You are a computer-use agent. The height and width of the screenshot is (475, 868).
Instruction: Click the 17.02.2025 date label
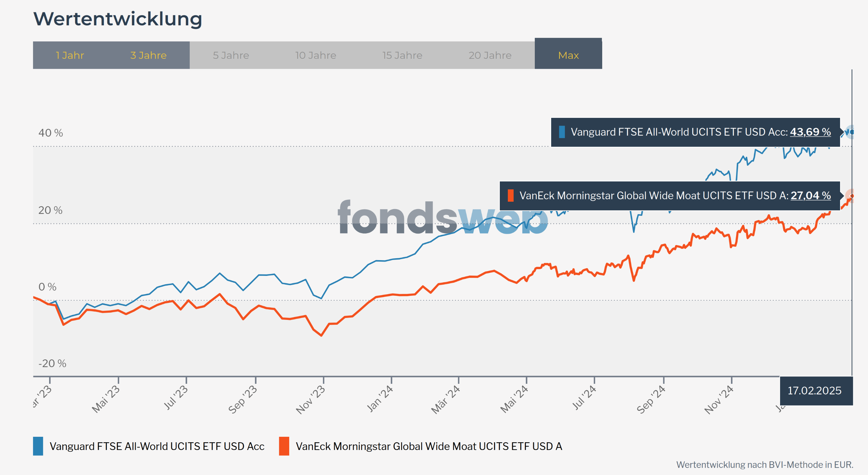pos(814,391)
